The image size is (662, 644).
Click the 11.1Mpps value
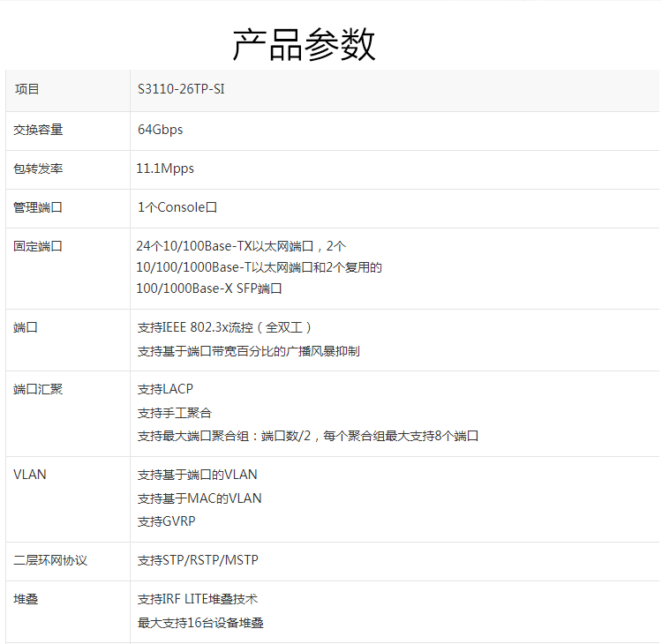(x=165, y=168)
